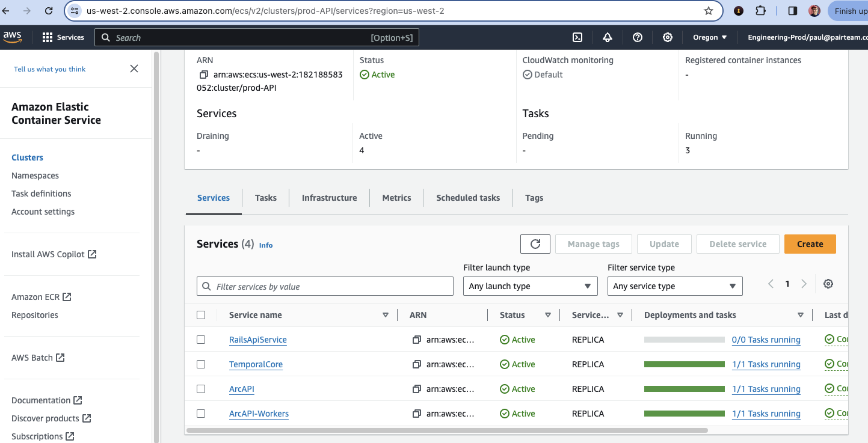Check the ArcAPI-Workers row checkbox
The width and height of the screenshot is (868, 443).
(x=201, y=414)
